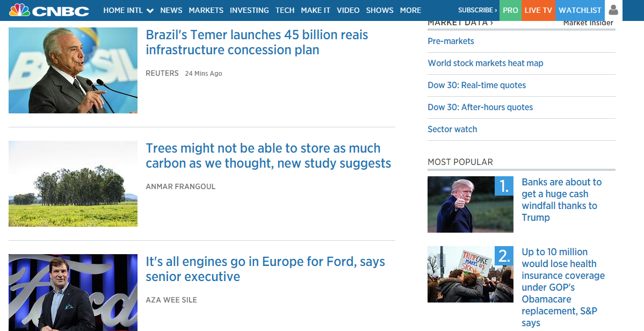Expand the HOME INTL edition dropdown
This screenshot has height=331, width=644.
coord(149,11)
